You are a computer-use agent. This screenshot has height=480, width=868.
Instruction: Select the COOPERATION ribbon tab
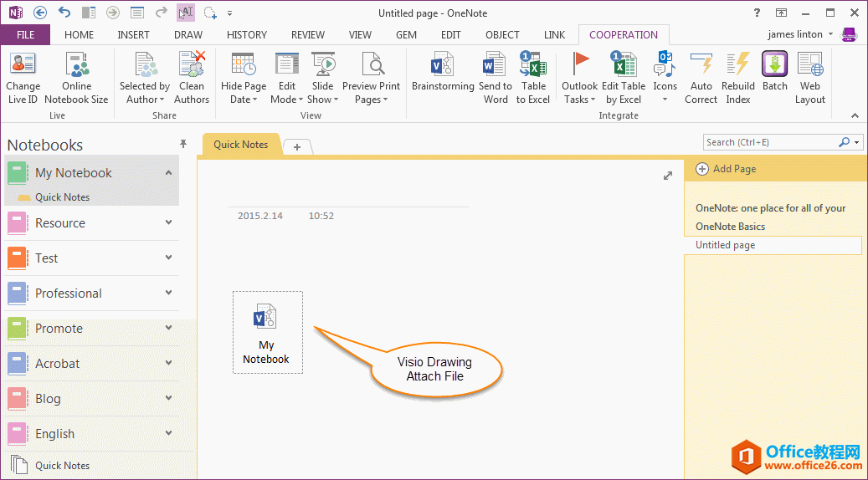pos(624,35)
